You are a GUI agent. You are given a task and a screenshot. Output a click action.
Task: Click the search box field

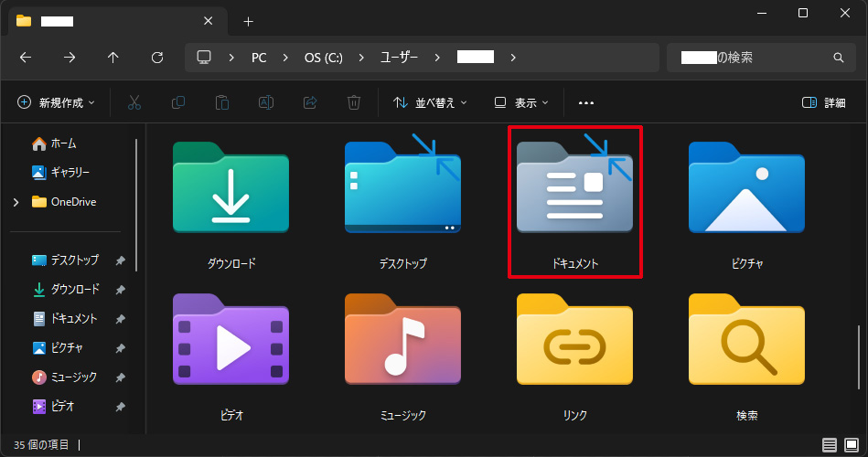(762, 58)
